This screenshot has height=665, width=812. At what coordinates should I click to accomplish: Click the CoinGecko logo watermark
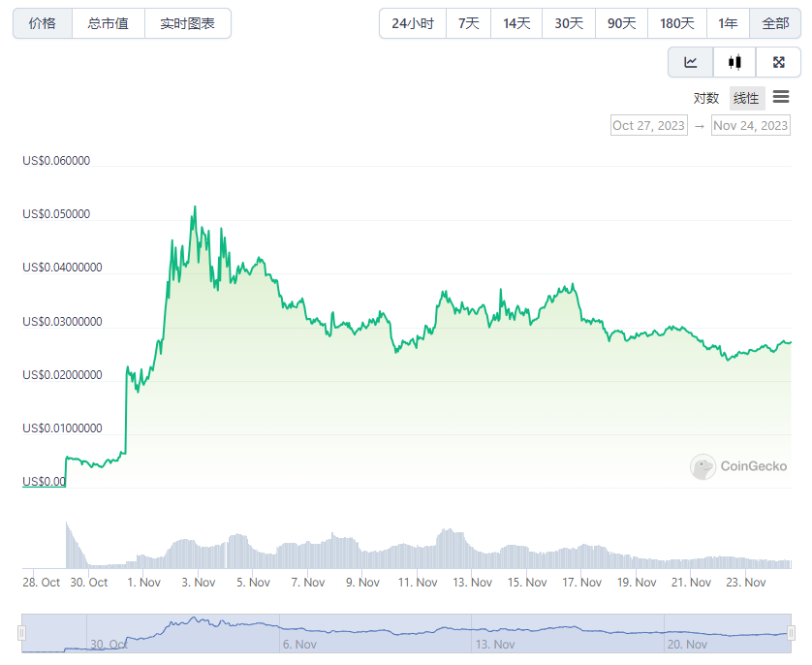pos(738,466)
